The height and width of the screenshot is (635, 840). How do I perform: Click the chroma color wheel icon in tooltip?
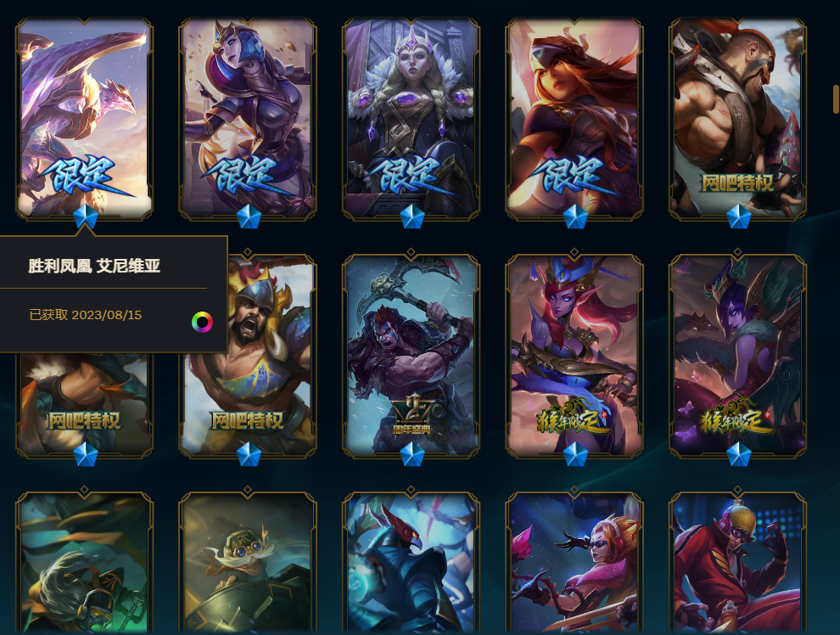pyautogui.click(x=202, y=322)
